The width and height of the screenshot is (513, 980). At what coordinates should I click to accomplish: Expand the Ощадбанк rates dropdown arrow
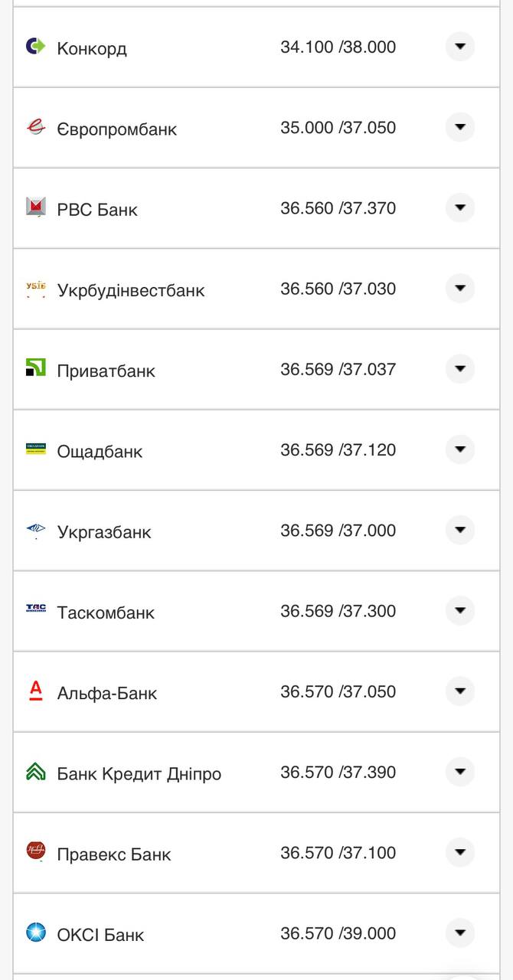tap(459, 450)
